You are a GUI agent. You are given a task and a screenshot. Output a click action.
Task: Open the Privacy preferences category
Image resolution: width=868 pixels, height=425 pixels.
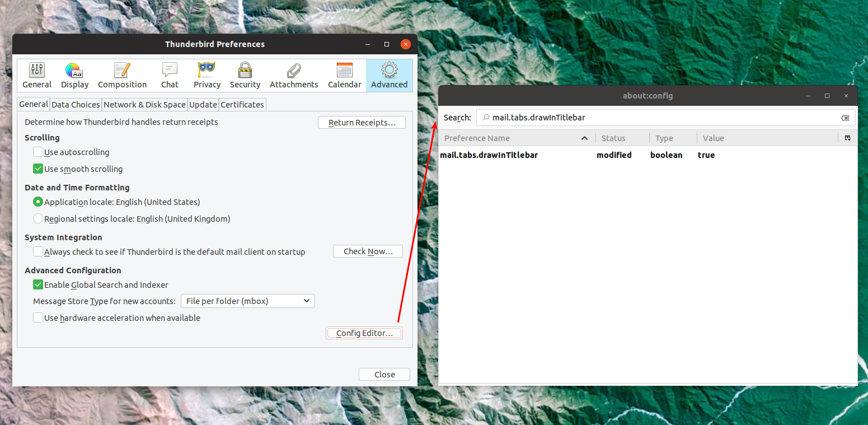tap(207, 76)
